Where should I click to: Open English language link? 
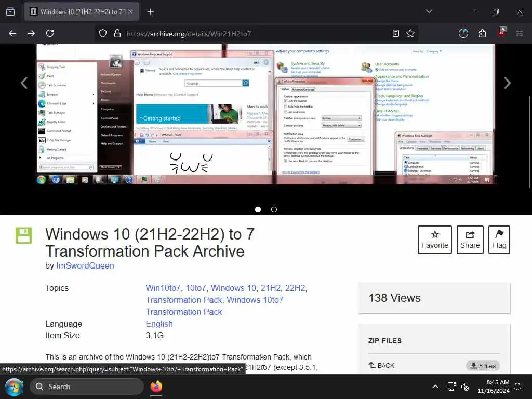click(x=159, y=324)
